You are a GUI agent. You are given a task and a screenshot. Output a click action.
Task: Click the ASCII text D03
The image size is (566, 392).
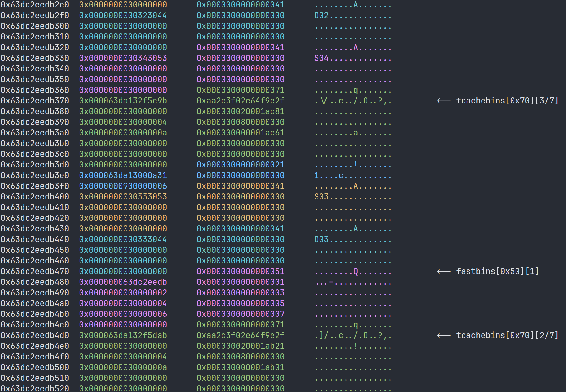click(x=321, y=239)
